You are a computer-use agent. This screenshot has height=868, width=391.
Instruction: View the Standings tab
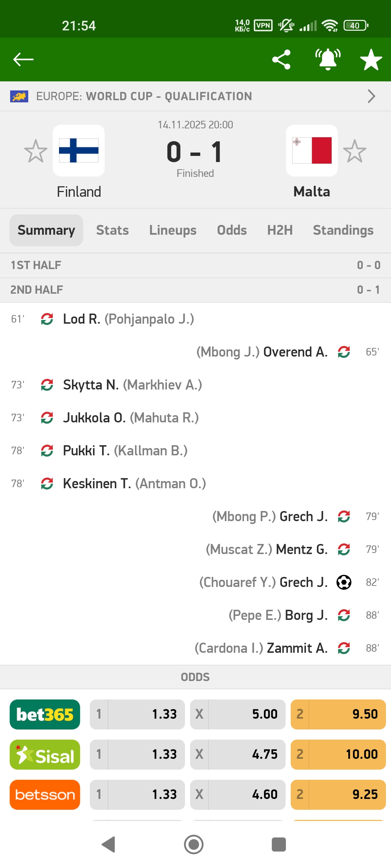pyautogui.click(x=343, y=230)
